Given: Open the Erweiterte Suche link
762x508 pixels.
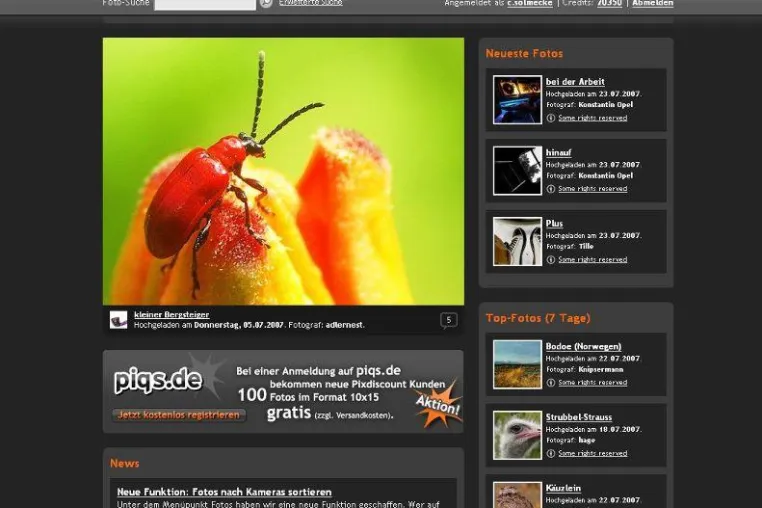Looking at the screenshot, I should (311, 3).
